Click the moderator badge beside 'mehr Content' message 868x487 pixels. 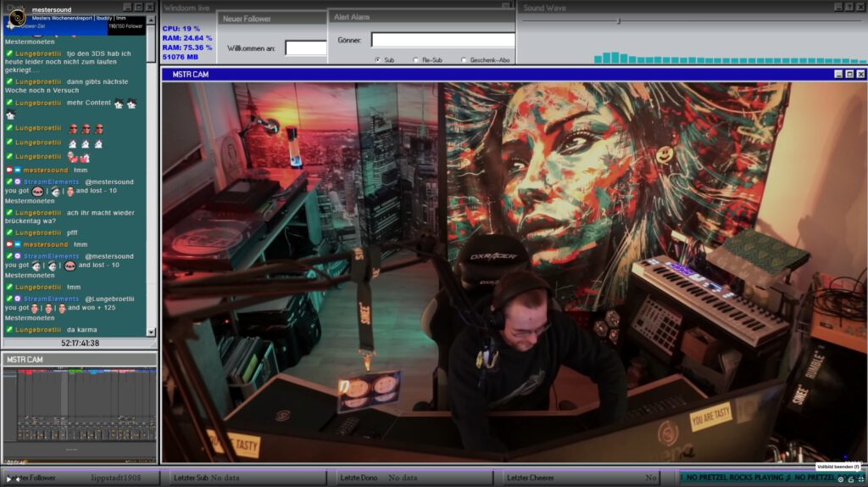pyautogui.click(x=8, y=103)
